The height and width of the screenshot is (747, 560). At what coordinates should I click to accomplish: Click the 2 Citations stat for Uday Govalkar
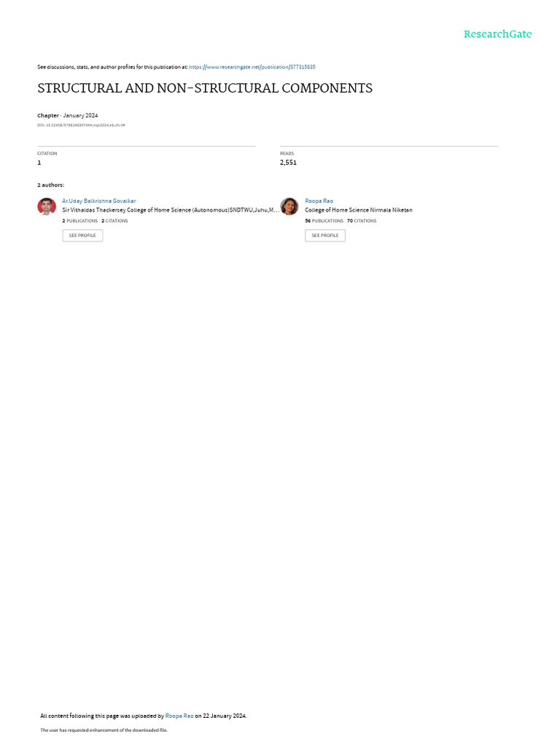[x=114, y=221]
